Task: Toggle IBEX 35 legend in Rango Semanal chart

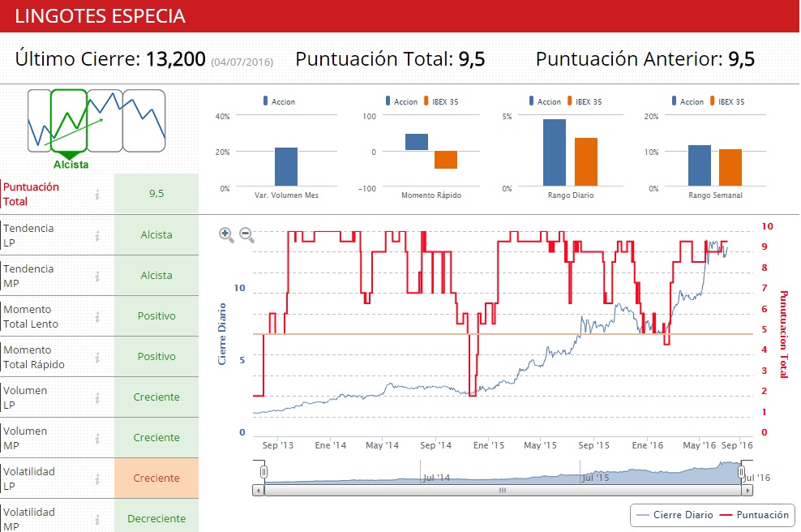Action: click(x=727, y=101)
